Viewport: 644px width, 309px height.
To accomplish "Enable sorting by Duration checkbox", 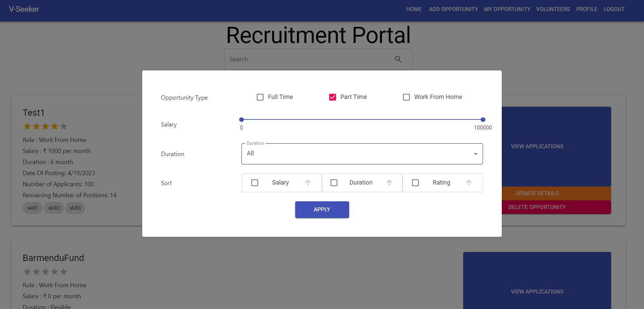I will click(x=334, y=183).
